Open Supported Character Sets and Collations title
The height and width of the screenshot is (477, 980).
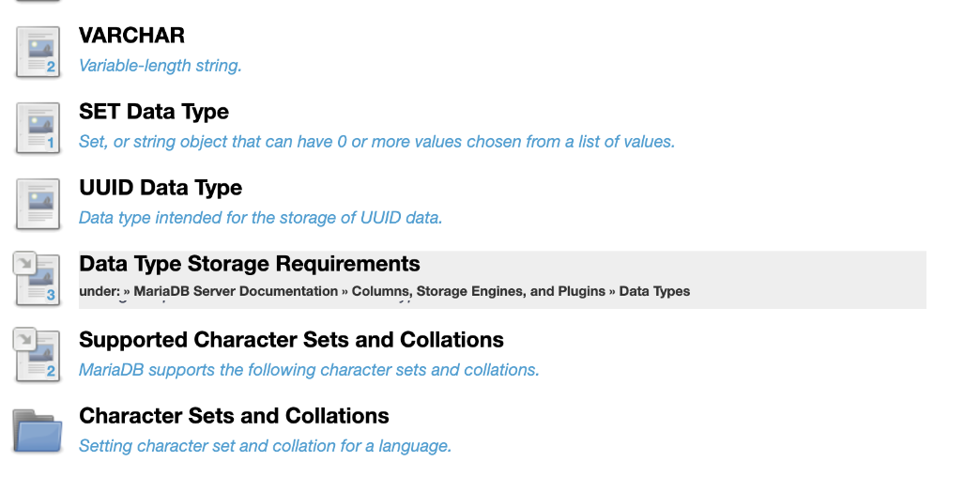(x=291, y=340)
